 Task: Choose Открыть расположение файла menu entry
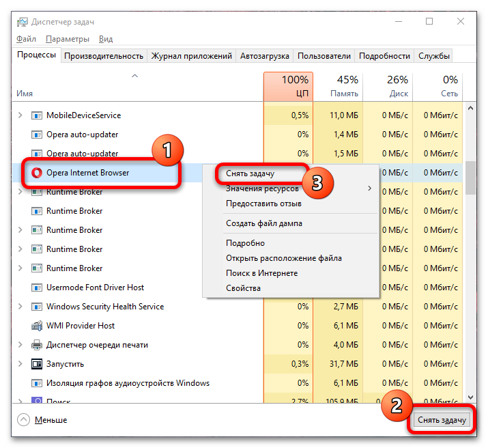[284, 258]
